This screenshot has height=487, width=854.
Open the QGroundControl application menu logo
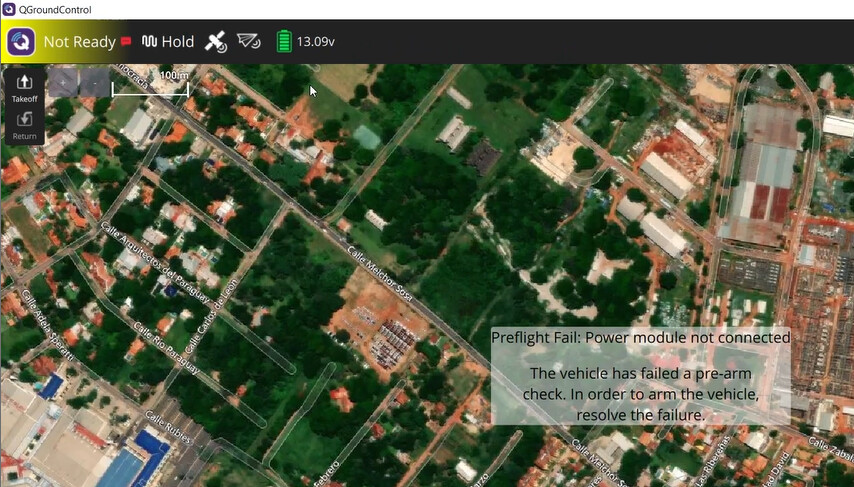pos(22,42)
